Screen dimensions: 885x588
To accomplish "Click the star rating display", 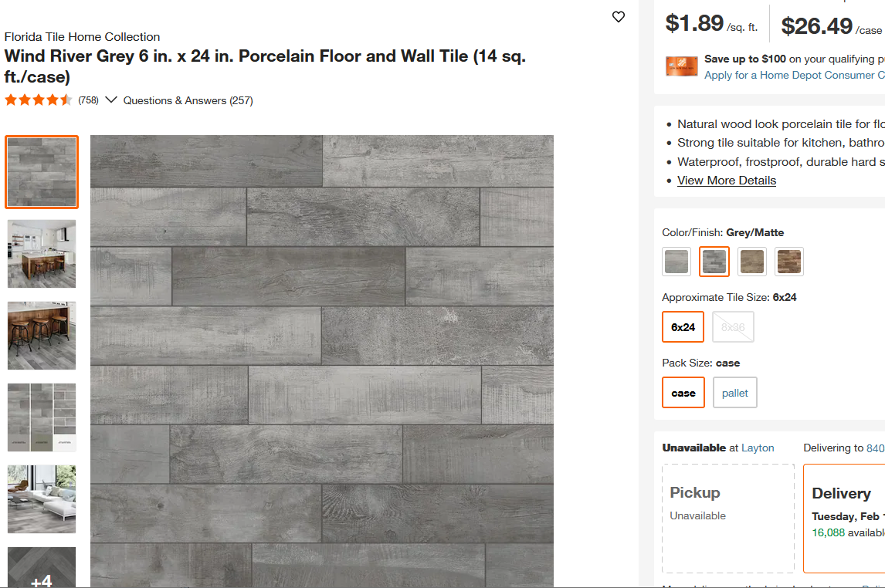I will coord(37,100).
